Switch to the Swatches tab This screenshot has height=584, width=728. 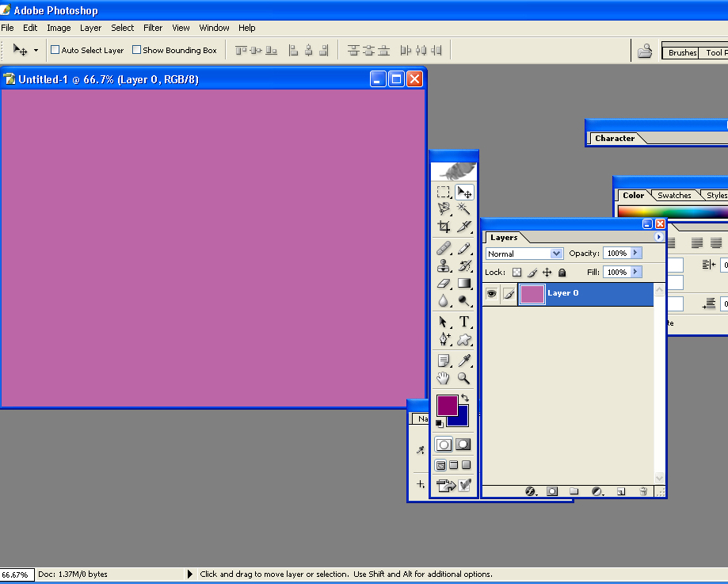674,196
